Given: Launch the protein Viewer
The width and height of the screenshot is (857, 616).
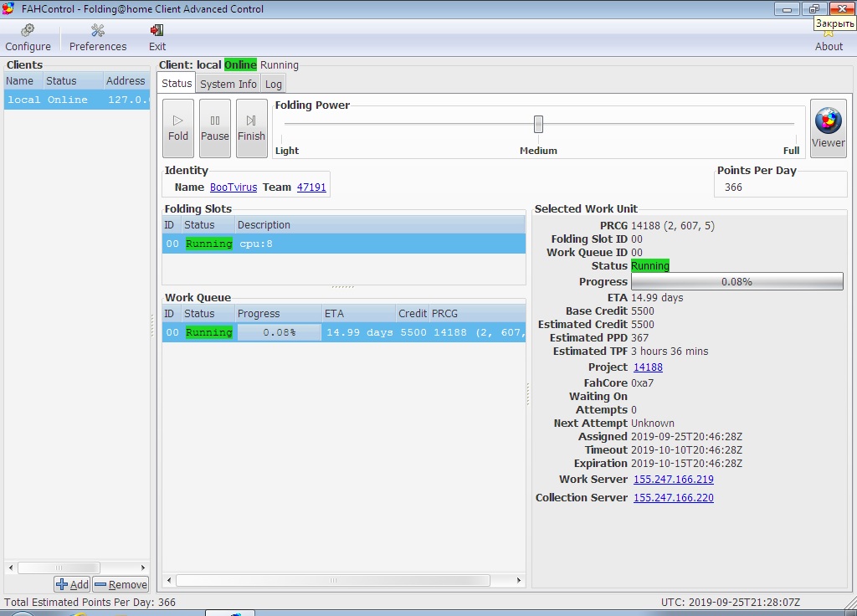Looking at the screenshot, I should tap(828, 128).
